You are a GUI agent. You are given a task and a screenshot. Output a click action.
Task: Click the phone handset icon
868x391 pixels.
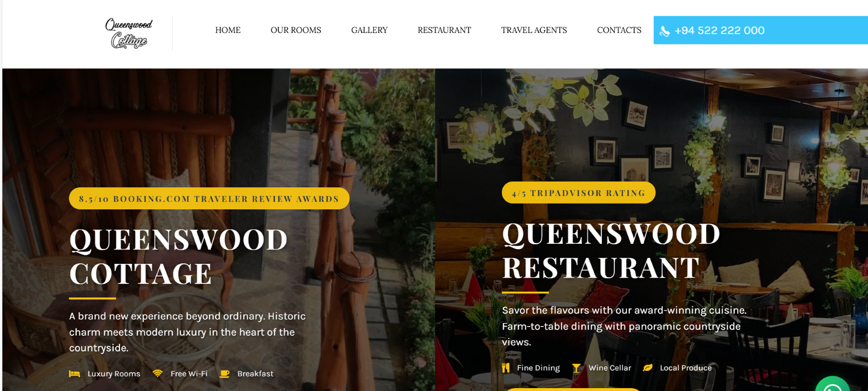664,31
